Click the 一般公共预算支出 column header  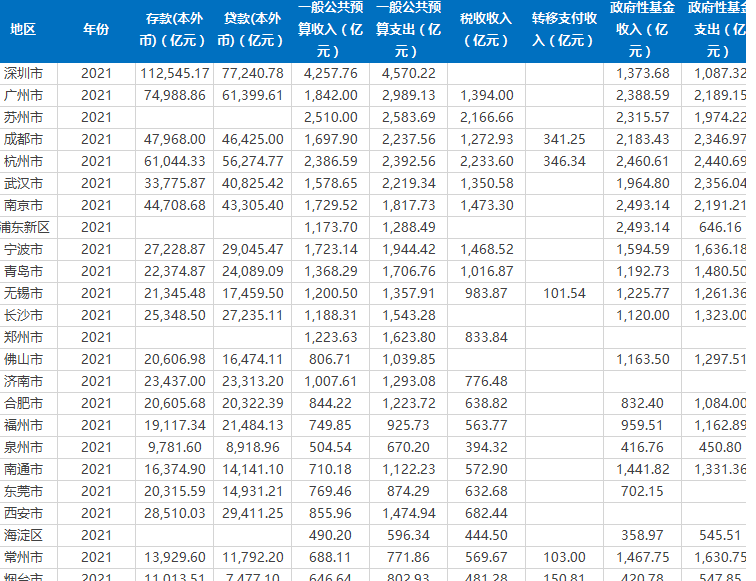coord(408,30)
